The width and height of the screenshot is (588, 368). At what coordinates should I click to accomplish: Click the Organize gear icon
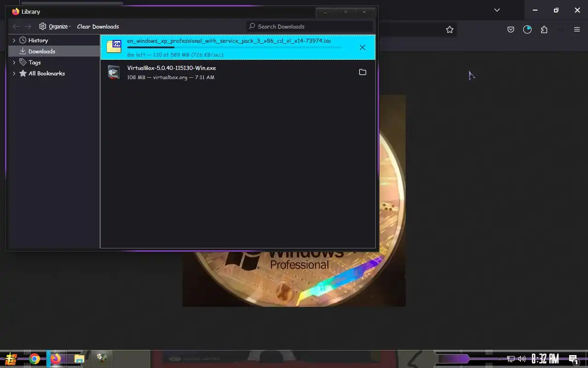point(43,26)
